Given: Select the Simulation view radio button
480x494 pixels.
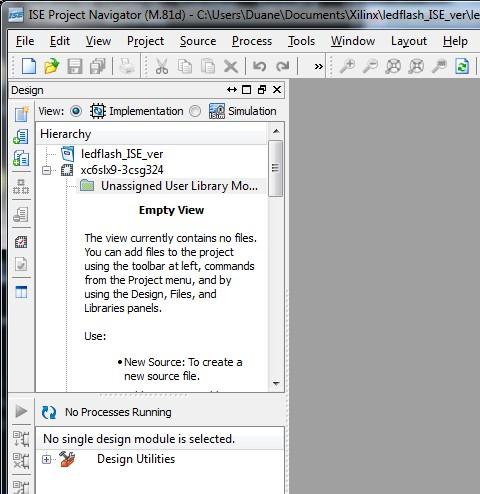Looking at the screenshot, I should [195, 111].
